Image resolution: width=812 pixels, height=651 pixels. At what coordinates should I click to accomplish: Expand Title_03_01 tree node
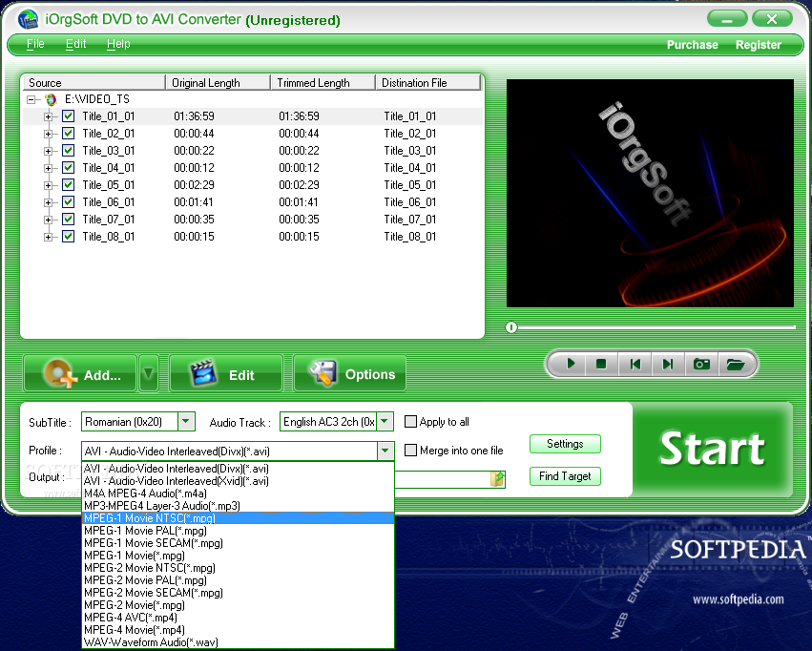tap(48, 151)
